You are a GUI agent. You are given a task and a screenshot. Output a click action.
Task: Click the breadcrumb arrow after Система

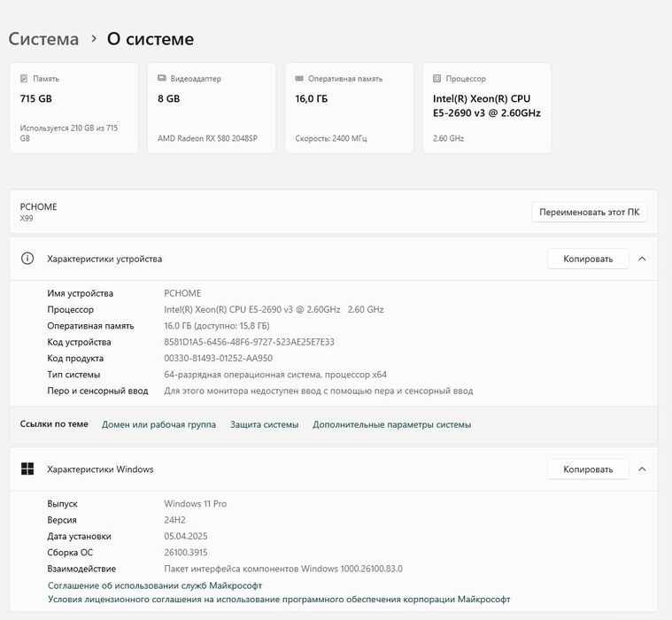coord(94,39)
